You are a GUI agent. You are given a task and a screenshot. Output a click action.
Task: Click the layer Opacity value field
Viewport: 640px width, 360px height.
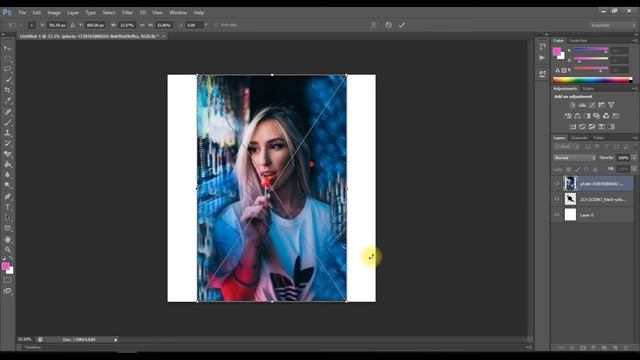(623, 158)
